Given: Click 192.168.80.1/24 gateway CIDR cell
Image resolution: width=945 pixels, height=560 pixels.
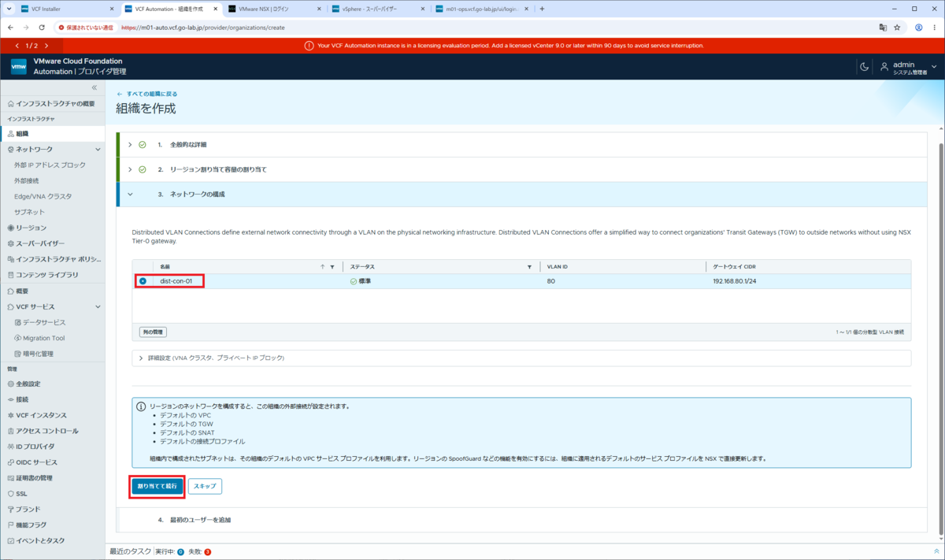Looking at the screenshot, I should pyautogui.click(x=733, y=281).
